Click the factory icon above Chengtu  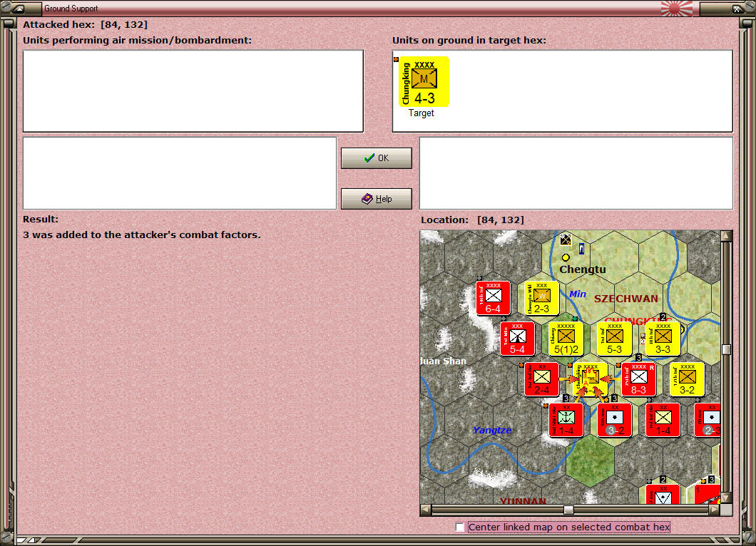coord(566,239)
